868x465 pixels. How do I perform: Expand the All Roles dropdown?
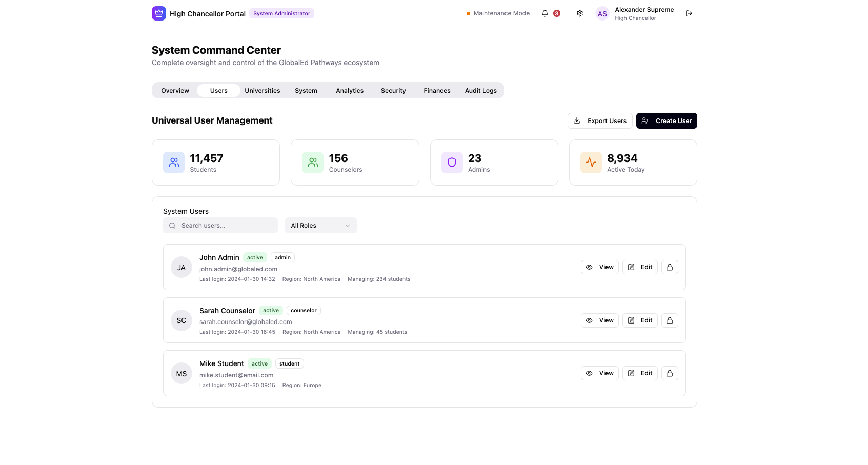coord(320,226)
